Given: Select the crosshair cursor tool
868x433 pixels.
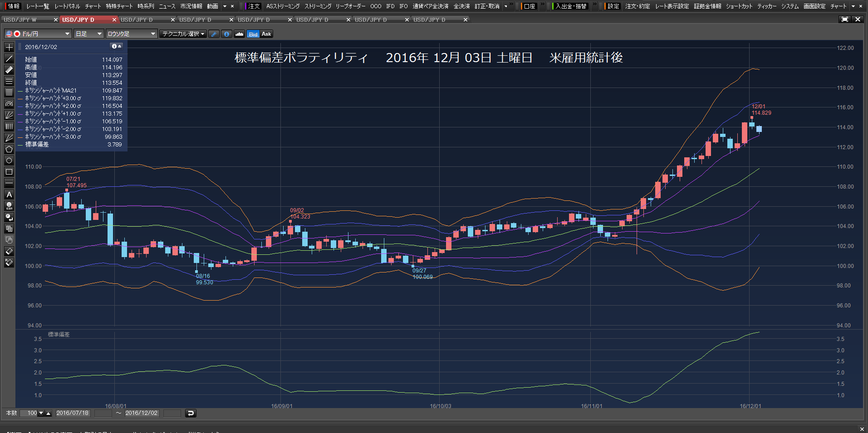Looking at the screenshot, I should pos(9,47).
